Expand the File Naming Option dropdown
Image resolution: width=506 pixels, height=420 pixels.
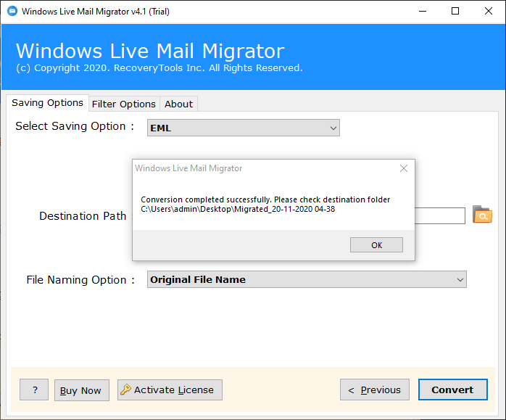tap(307, 279)
